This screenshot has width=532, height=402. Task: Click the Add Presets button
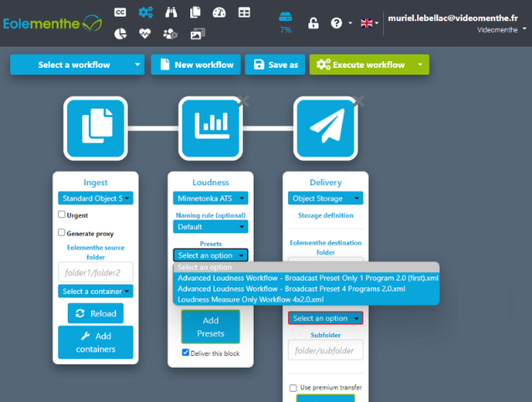210,327
